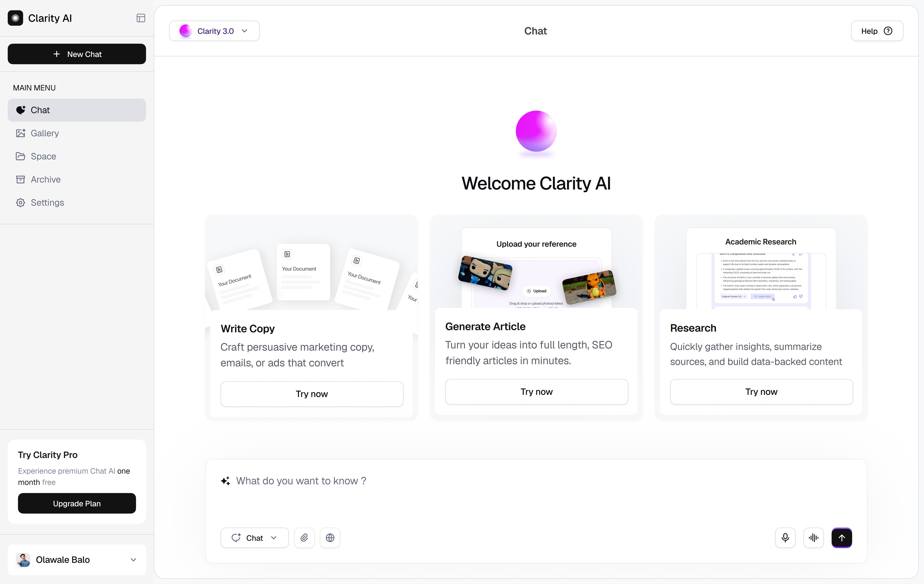This screenshot has width=924, height=584.
Task: Expand the Chat mode dropdown in prompt box
Action: [x=254, y=537]
